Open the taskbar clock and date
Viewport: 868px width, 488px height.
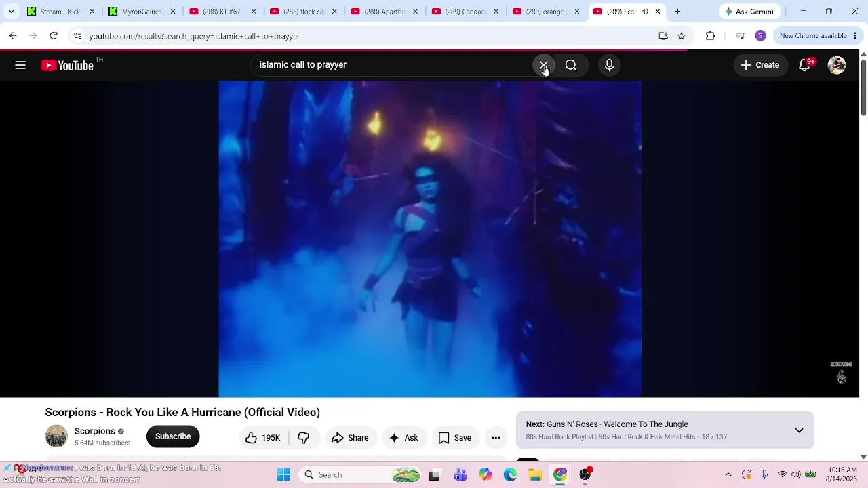[842, 474]
